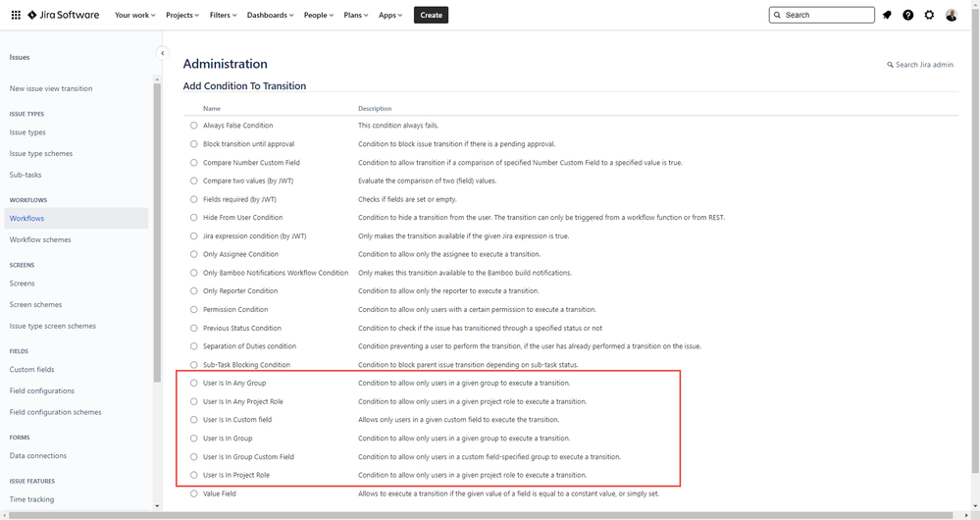The width and height of the screenshot is (980, 520).
Task: Open Issue type schemes sidebar item
Action: tap(40, 154)
